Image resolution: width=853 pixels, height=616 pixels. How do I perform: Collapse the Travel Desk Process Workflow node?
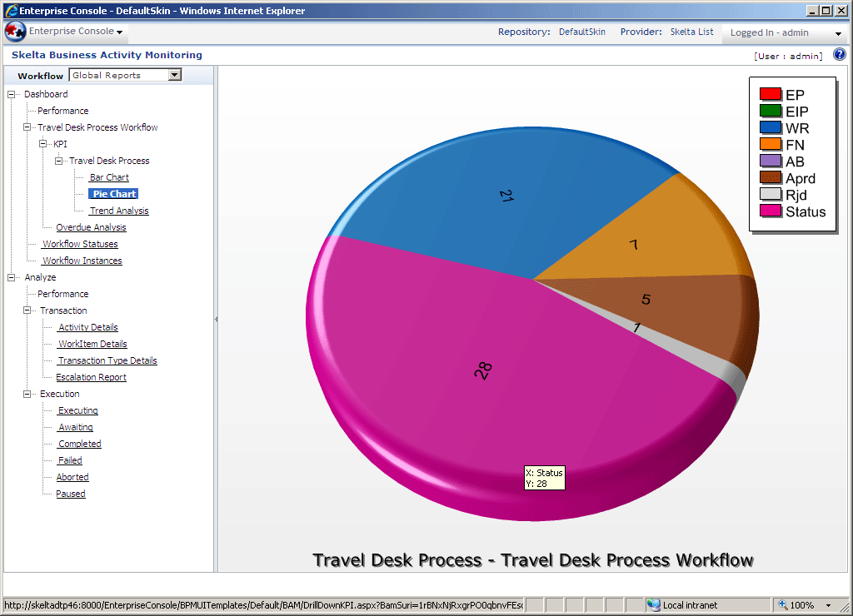coord(27,127)
